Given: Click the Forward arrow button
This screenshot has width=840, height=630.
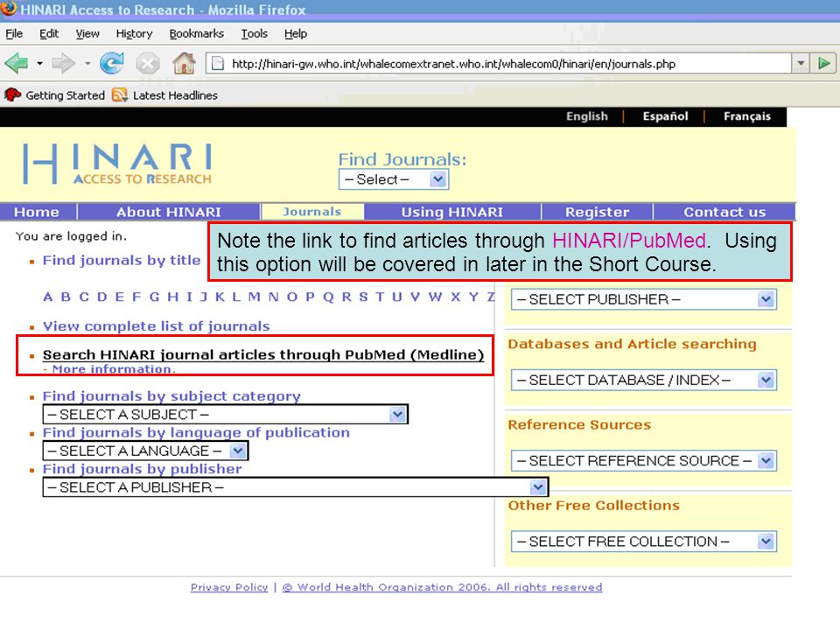Looking at the screenshot, I should [63, 64].
